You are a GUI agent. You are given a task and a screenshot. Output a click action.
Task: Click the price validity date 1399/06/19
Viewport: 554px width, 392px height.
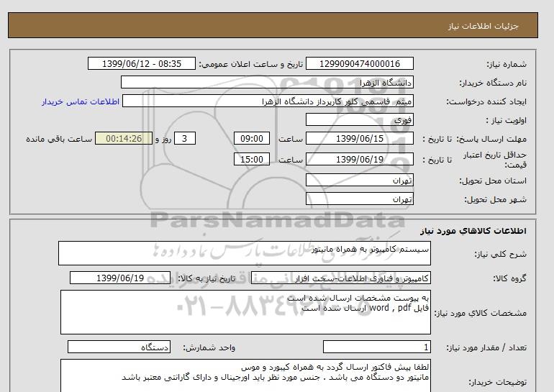pos(359,159)
